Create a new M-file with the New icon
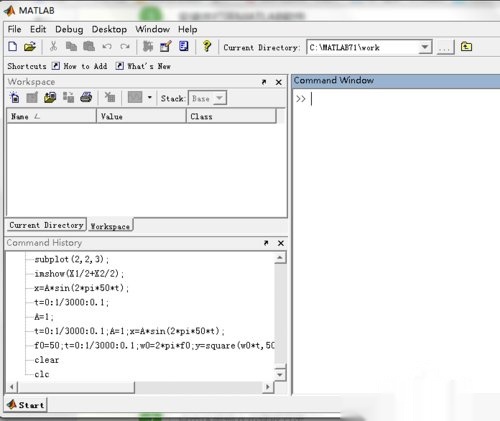500x421 pixels. (13, 47)
